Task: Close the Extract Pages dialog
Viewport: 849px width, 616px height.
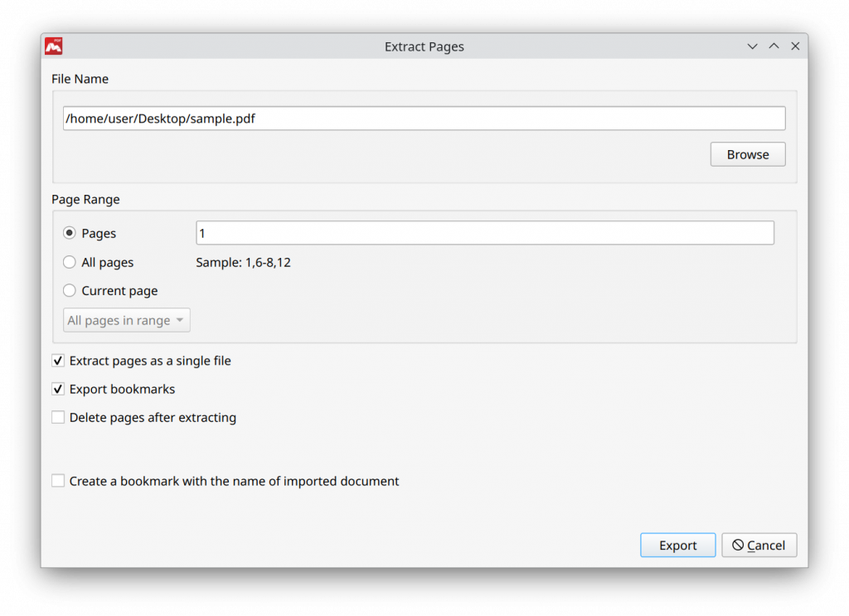Action: click(795, 46)
